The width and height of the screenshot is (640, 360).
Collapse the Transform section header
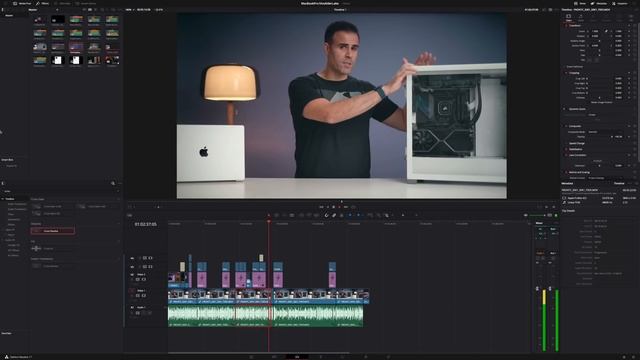pyautogui.click(x=575, y=25)
